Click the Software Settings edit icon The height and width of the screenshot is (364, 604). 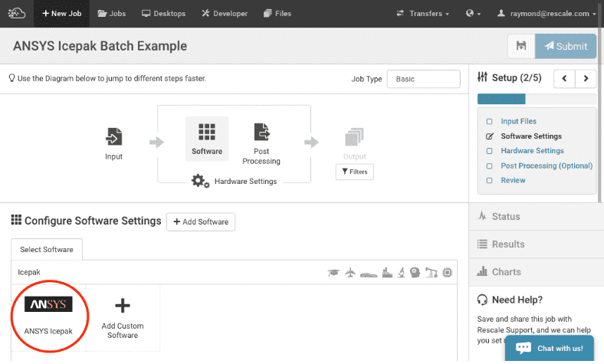point(490,136)
